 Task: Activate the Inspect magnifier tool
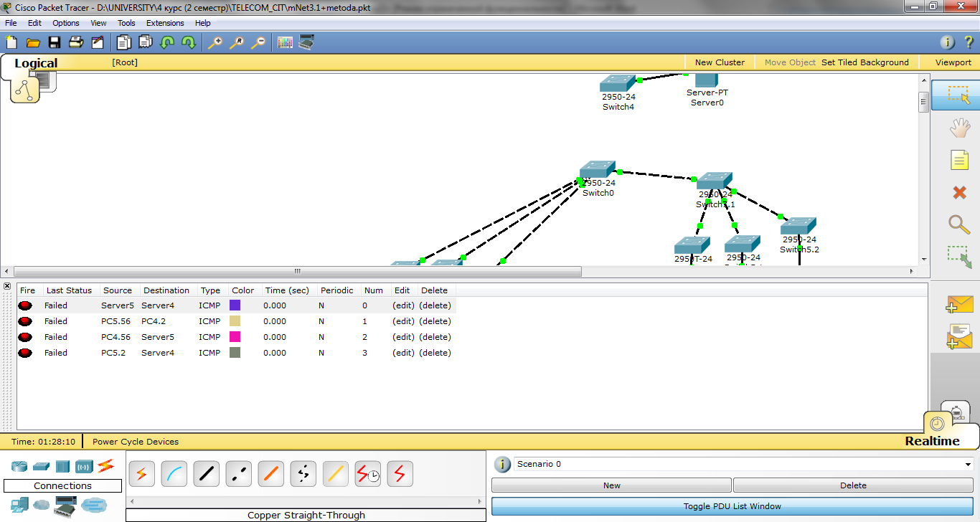tap(959, 224)
